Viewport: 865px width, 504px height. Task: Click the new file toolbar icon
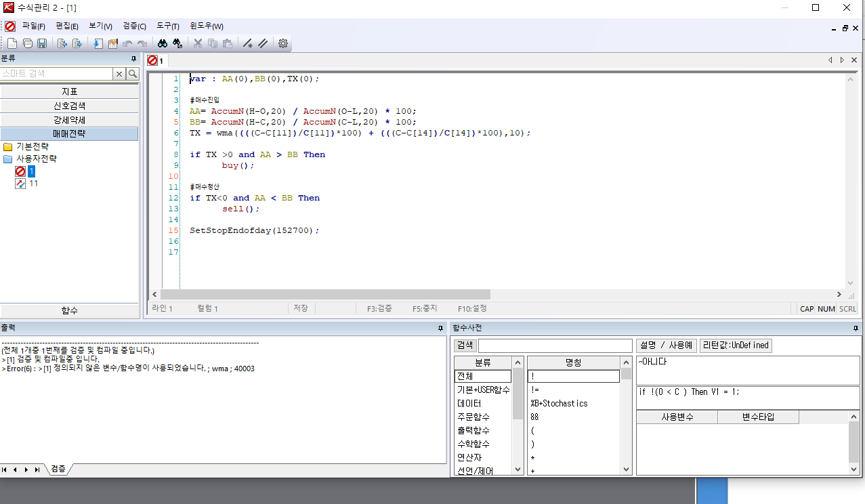12,43
